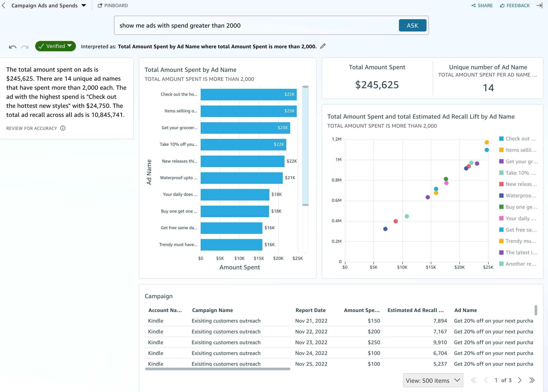The width and height of the screenshot is (548, 392).
Task: Collapse panel with top-right arrow icon
Action: click(x=539, y=6)
